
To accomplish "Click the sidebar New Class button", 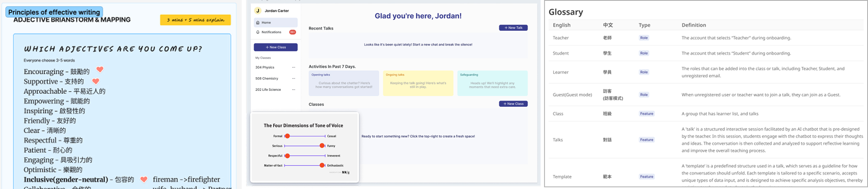I will [x=275, y=47].
